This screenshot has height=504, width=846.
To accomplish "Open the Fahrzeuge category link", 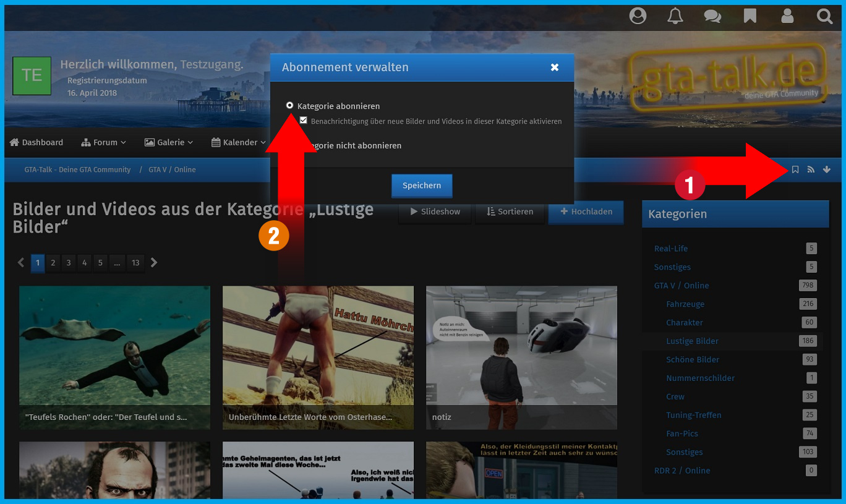I will (x=685, y=304).
